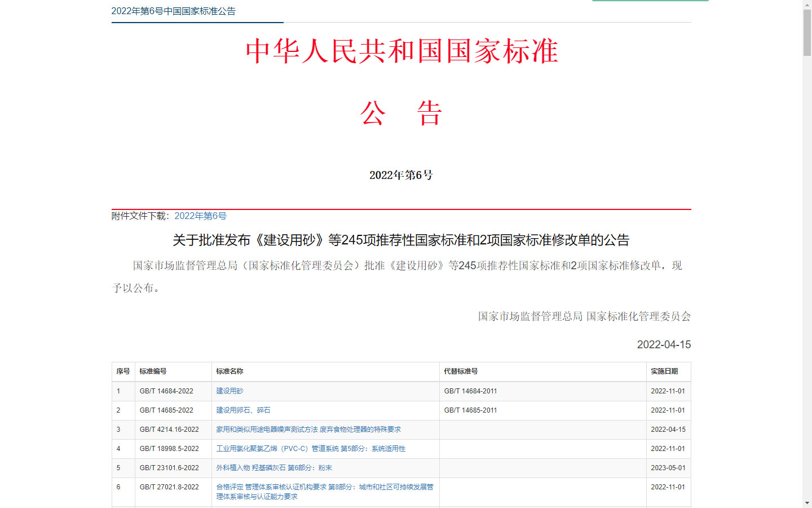Open the 工业用氯化聚氯乙烯 管道系统 link

click(x=311, y=449)
